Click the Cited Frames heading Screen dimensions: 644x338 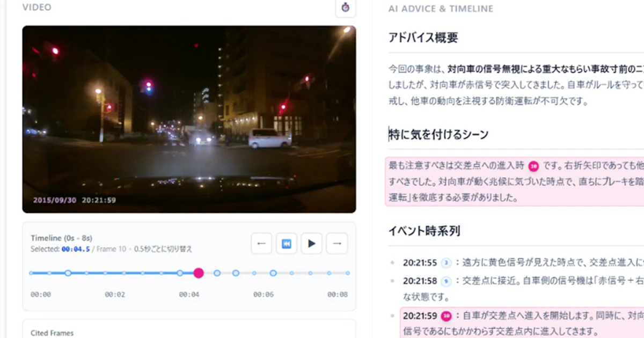[x=52, y=333]
